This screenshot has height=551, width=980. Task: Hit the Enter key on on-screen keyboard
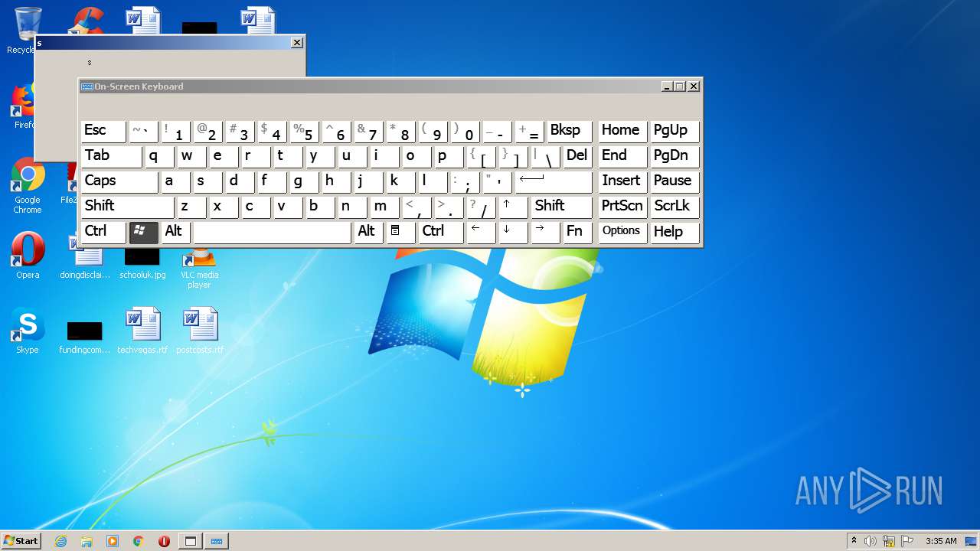(x=554, y=181)
